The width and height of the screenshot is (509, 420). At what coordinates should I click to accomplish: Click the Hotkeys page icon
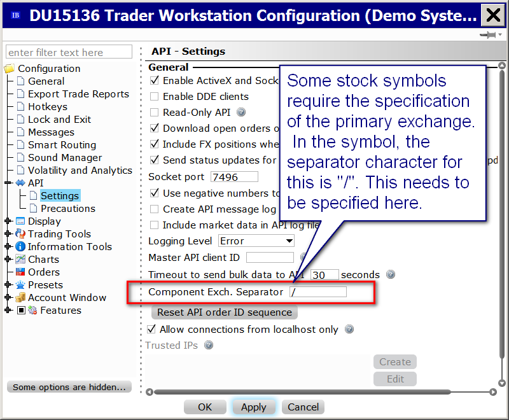click(20, 106)
